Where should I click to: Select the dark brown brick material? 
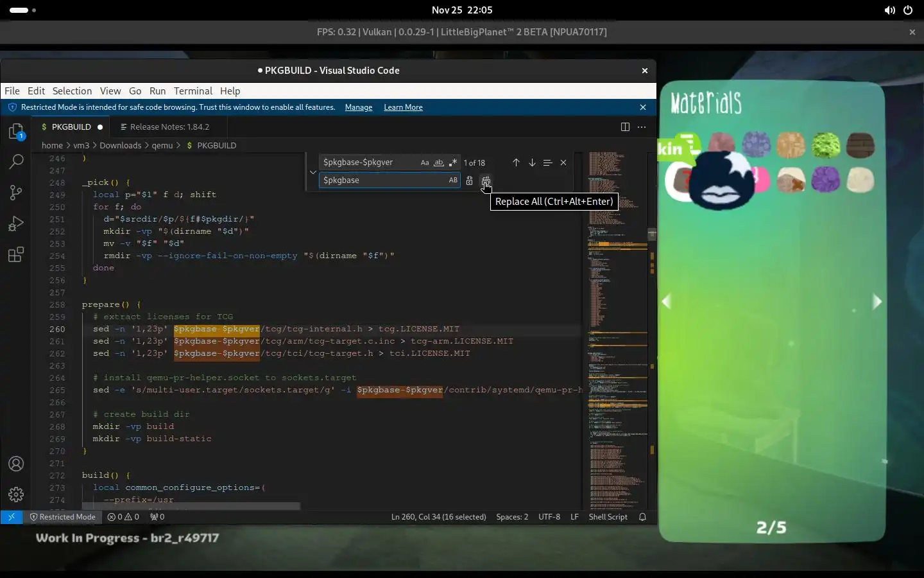pos(860,145)
